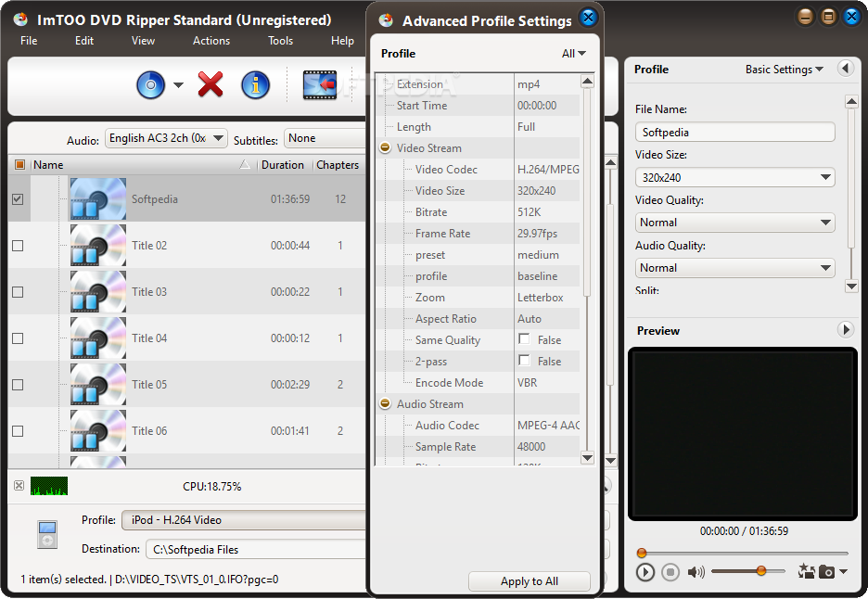Screen dimensions: 868x599
Task: Open the Audio Quality dropdown
Action: pyautogui.click(x=735, y=268)
